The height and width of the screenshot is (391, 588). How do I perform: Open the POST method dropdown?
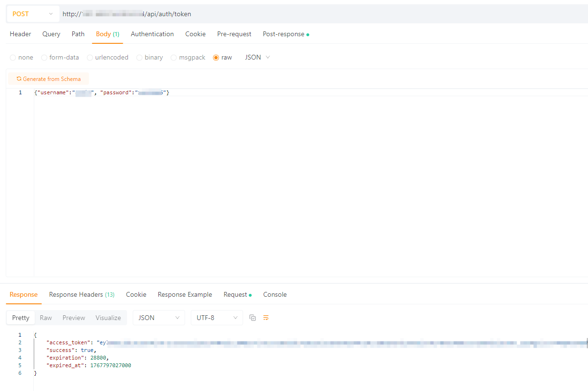point(32,14)
